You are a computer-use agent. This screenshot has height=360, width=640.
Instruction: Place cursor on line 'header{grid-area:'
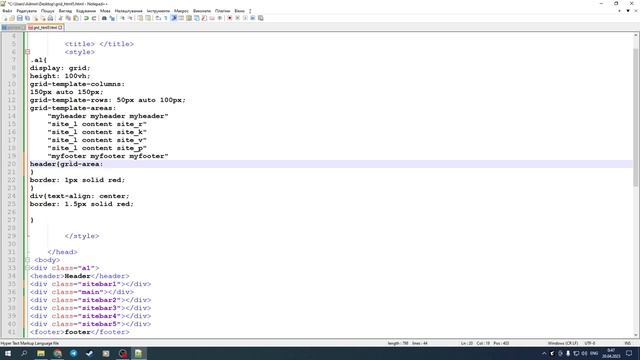[67, 164]
